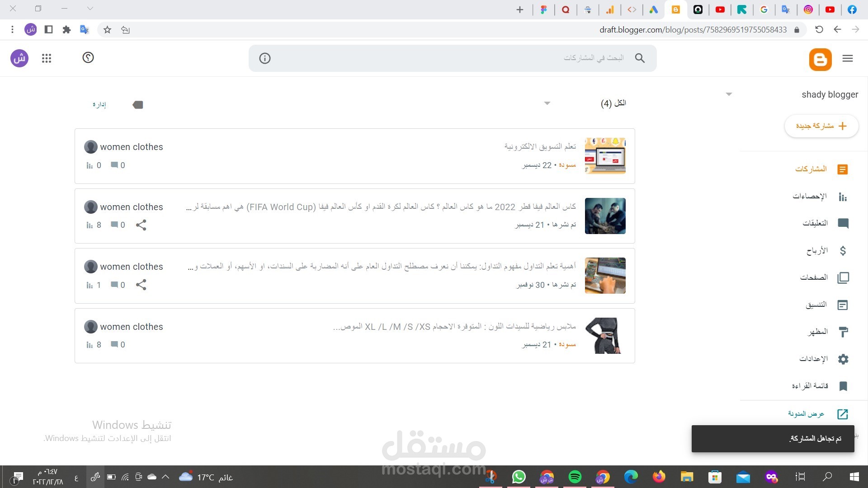Click stats icon of the trading post
This screenshot has width=868, height=488.
pyautogui.click(x=90, y=285)
